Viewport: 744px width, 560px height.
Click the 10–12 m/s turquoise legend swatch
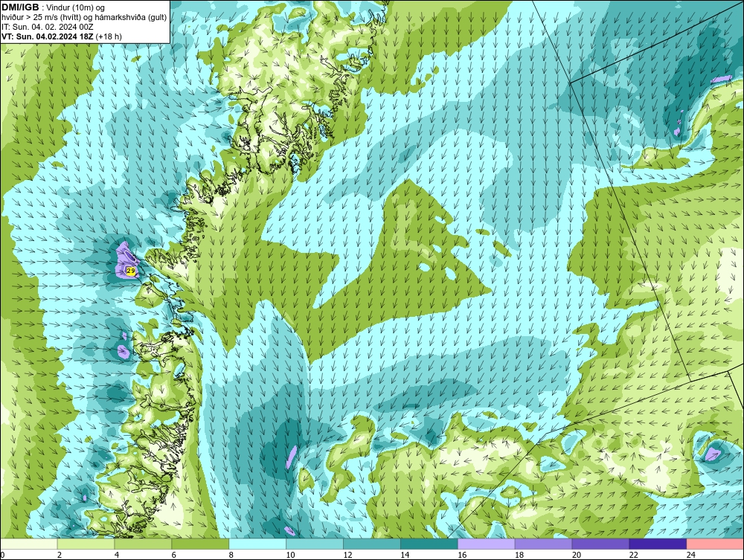click(x=315, y=544)
